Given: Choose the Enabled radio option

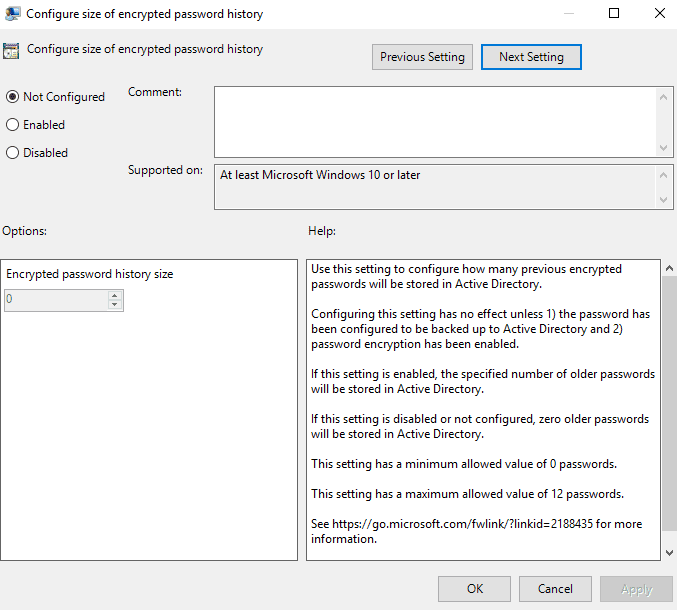Looking at the screenshot, I should (13, 125).
